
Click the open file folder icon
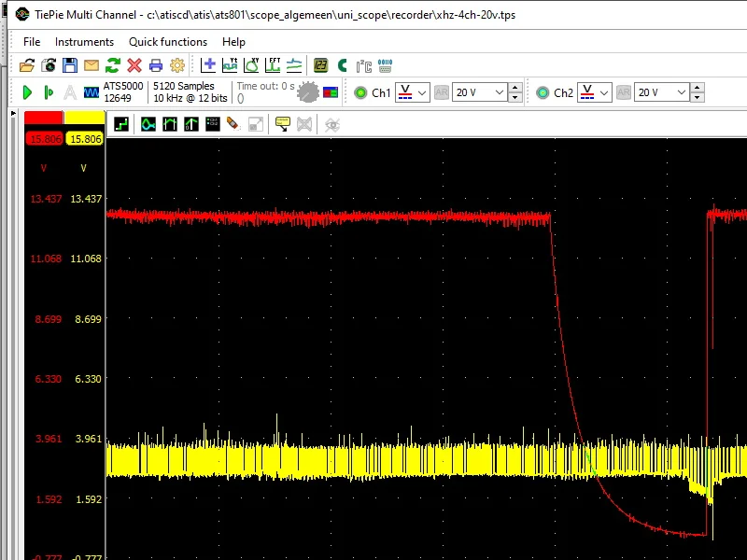(x=27, y=65)
